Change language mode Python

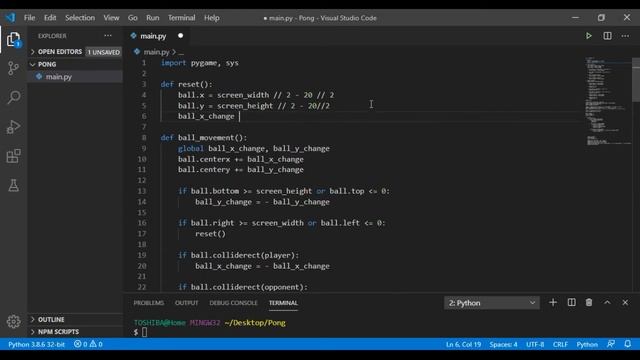[x=587, y=344]
